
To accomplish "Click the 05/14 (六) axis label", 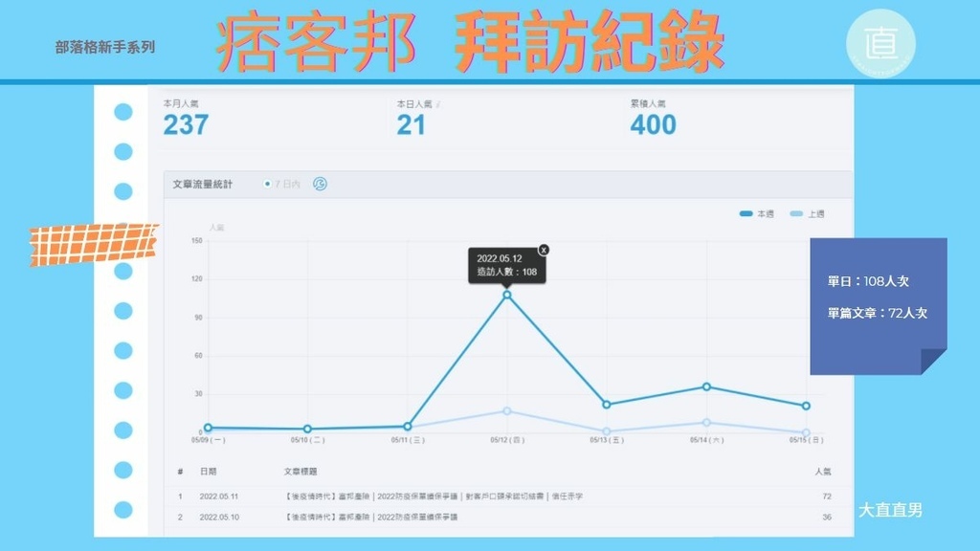I will 706,440.
